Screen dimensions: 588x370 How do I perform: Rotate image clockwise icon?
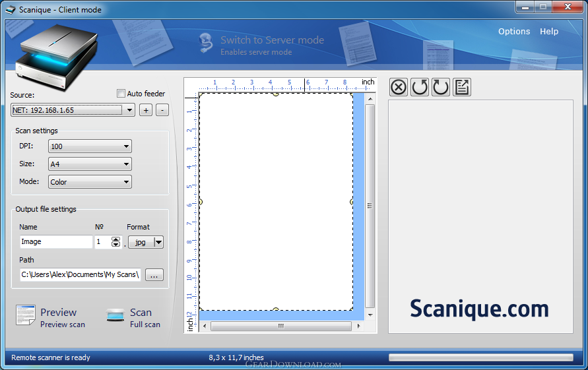tap(441, 87)
